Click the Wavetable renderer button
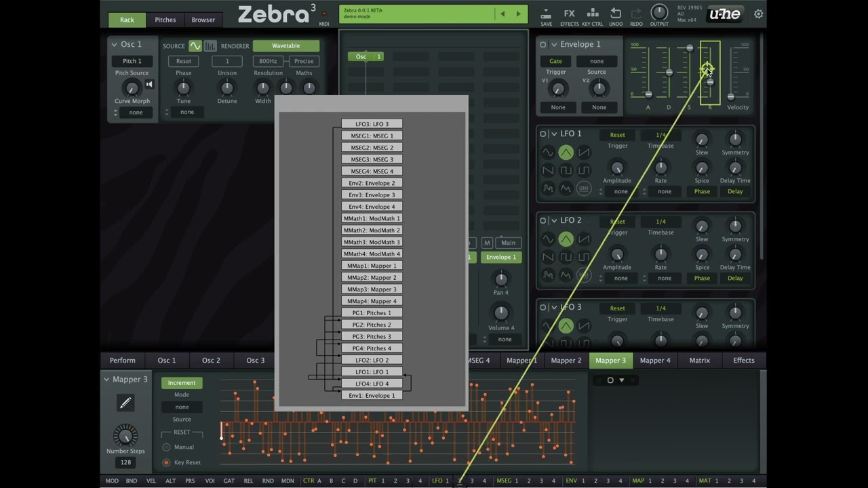Viewport: 868px width, 488px height. pyautogui.click(x=286, y=46)
